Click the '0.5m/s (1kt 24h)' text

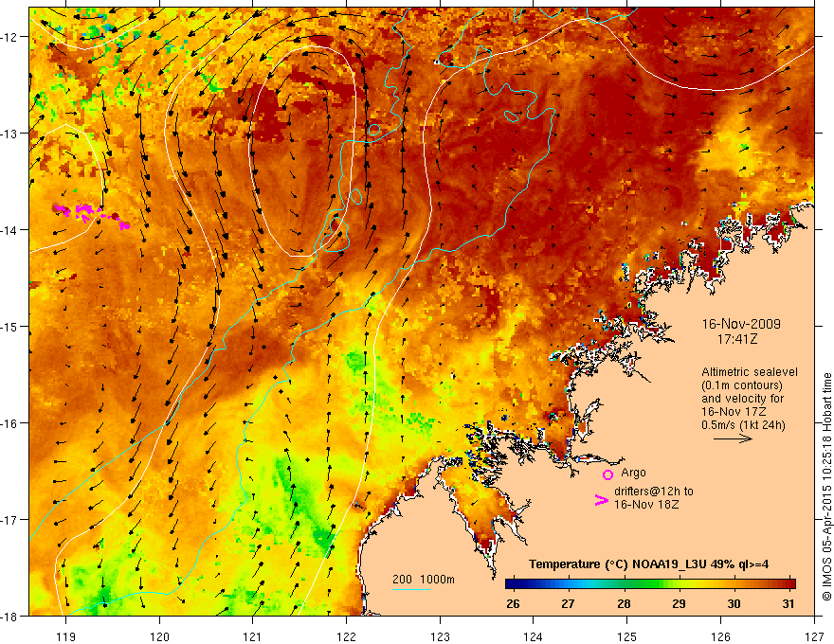point(743,425)
